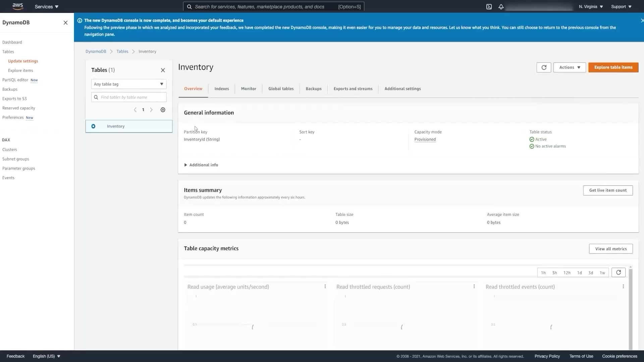Open Read usage widget options menu

(325, 287)
